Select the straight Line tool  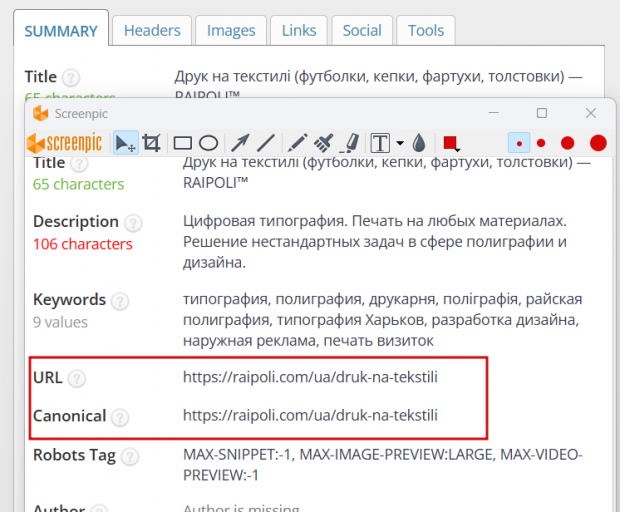pos(266,143)
